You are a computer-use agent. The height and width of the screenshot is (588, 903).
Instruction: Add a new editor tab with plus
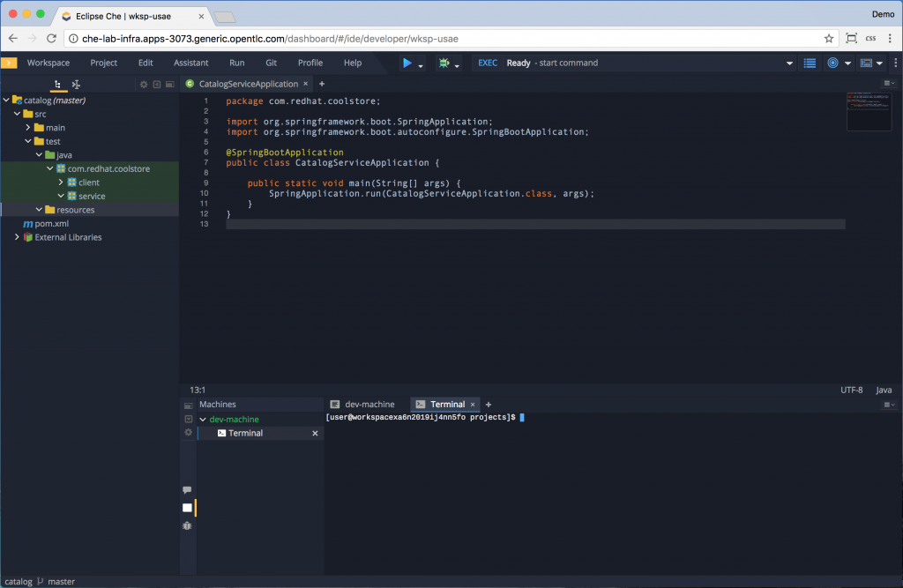point(322,84)
